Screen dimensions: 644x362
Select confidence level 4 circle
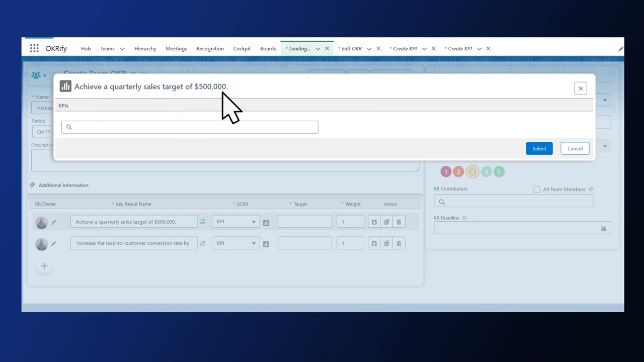[486, 172]
